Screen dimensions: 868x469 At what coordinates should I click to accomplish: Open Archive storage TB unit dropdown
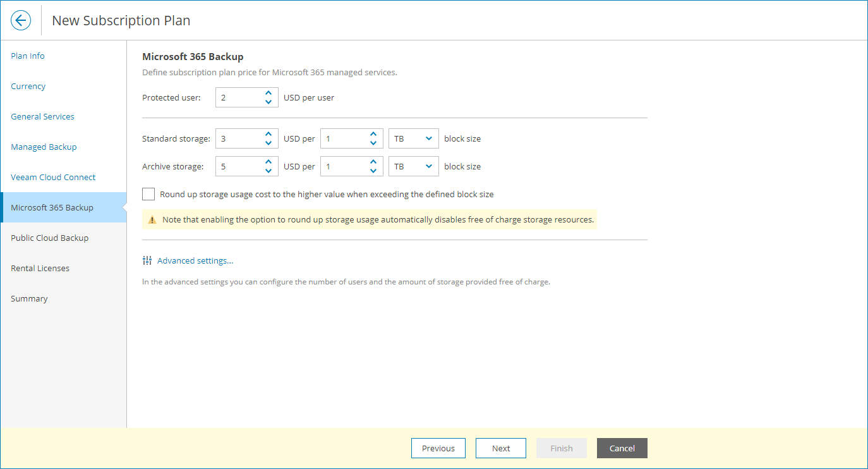[x=414, y=166]
